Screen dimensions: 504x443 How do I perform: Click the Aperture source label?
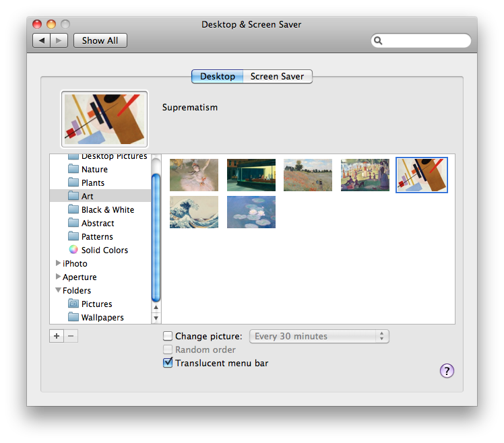coord(80,277)
